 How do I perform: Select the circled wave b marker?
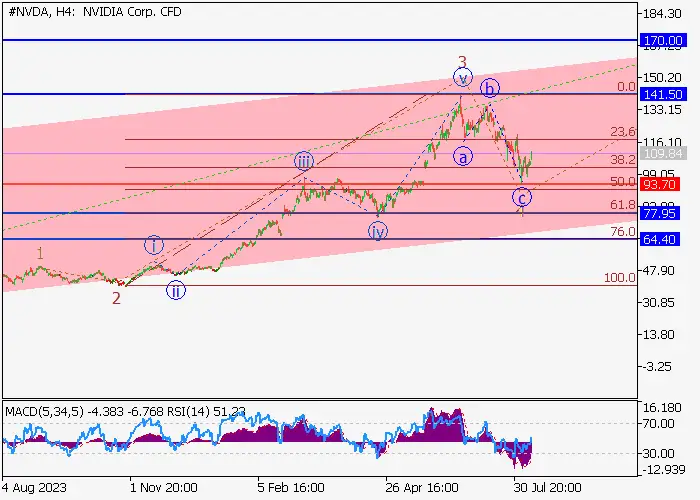point(490,88)
